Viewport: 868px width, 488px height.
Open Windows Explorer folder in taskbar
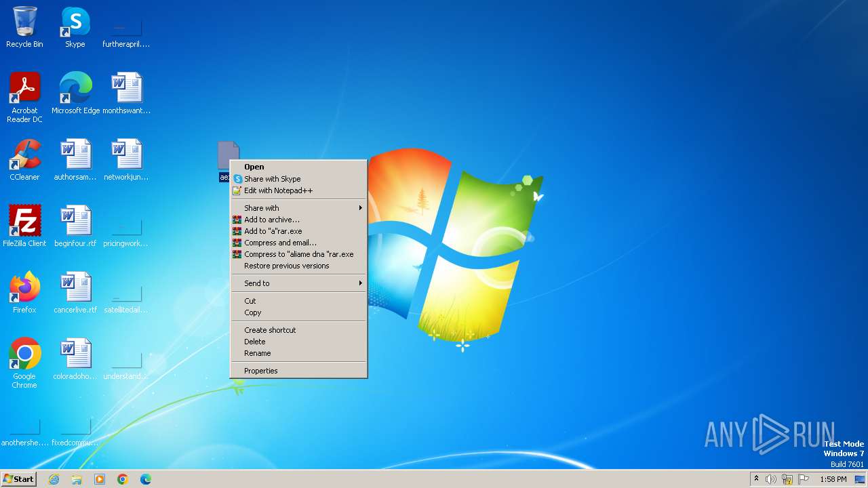pyautogui.click(x=77, y=479)
